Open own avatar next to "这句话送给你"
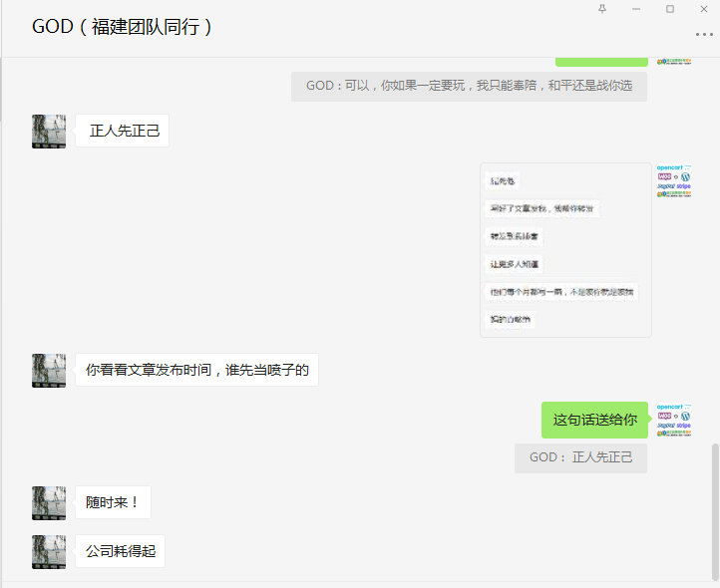Image resolution: width=720 pixels, height=588 pixels. [x=673, y=420]
